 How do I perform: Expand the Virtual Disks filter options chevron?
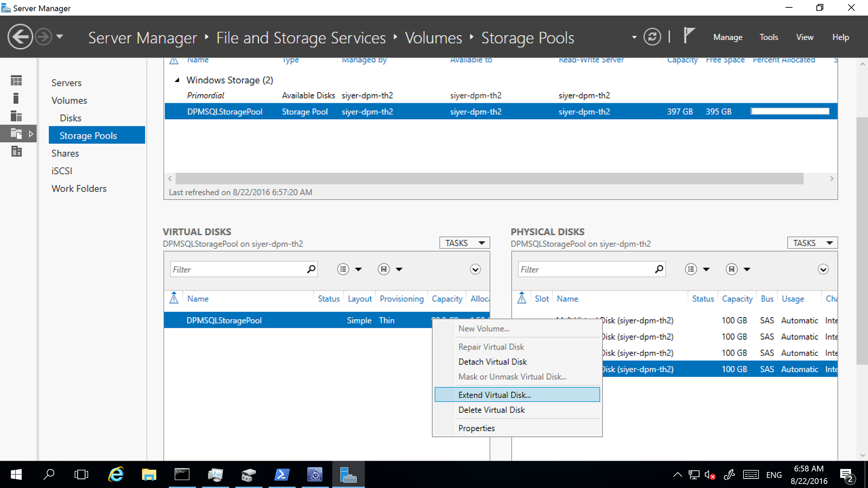[477, 269]
